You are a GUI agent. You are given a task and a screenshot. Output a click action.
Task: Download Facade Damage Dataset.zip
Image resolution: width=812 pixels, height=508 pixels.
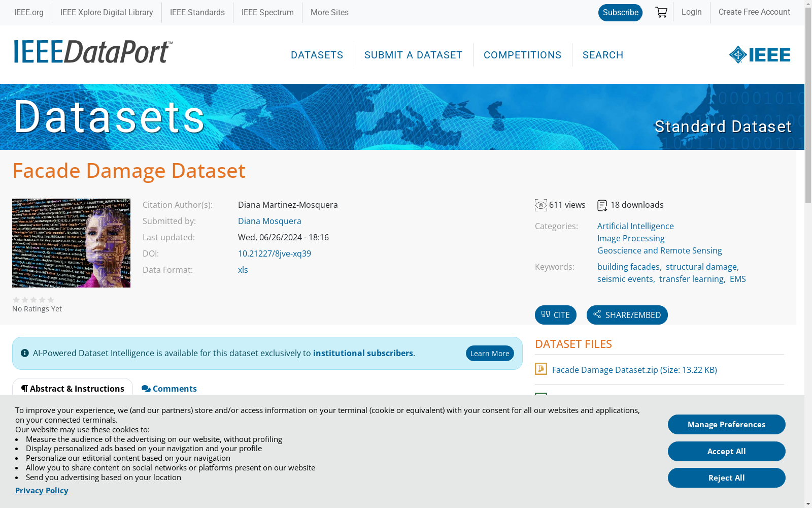tap(634, 370)
